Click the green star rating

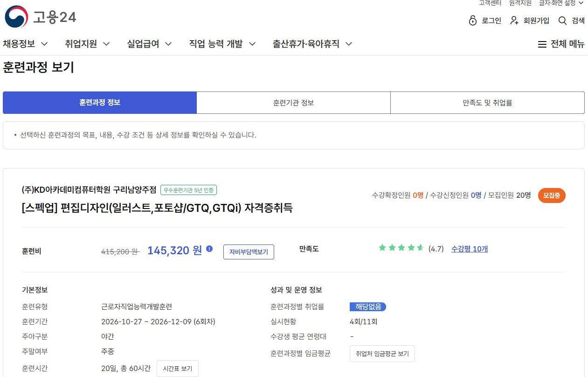click(401, 248)
